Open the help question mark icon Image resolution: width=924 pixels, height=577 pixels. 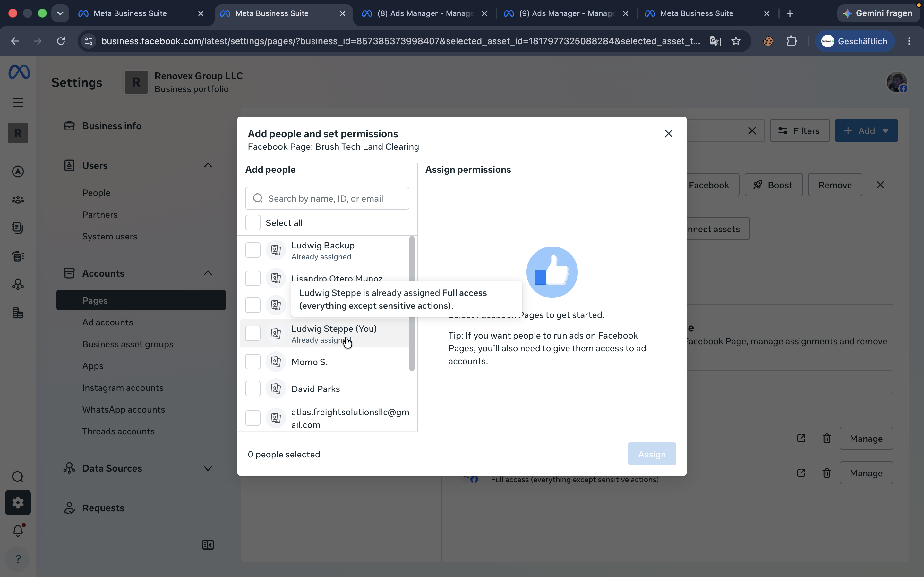(18, 559)
